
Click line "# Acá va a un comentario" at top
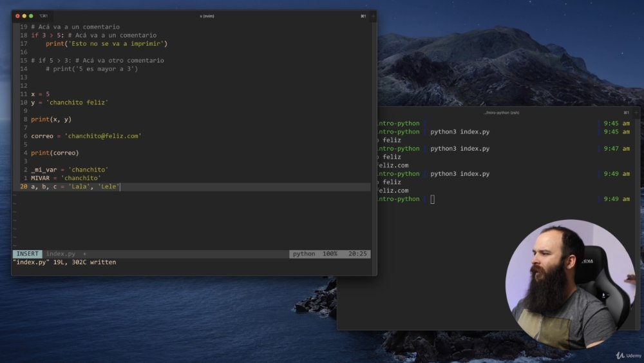75,26
